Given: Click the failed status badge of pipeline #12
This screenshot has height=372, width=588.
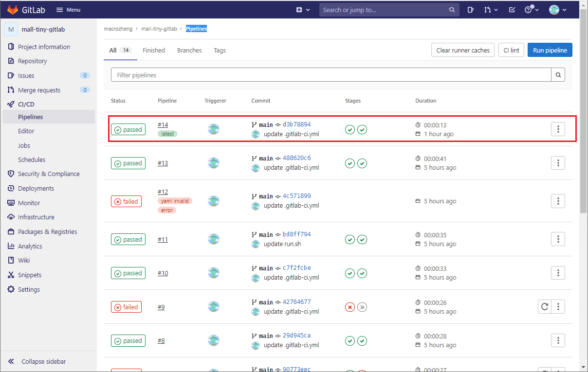Looking at the screenshot, I should pos(126,201).
